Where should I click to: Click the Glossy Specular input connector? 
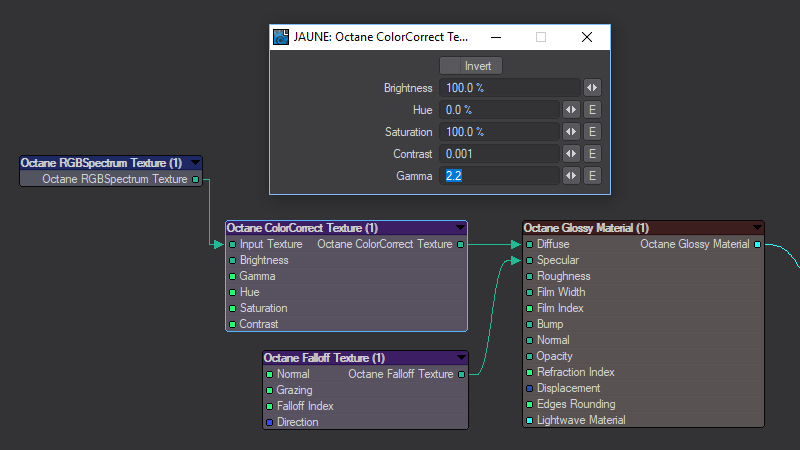tap(530, 260)
